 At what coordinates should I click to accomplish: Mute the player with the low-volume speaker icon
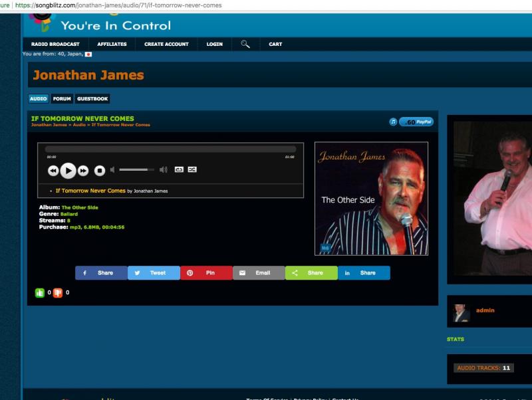coord(113,170)
